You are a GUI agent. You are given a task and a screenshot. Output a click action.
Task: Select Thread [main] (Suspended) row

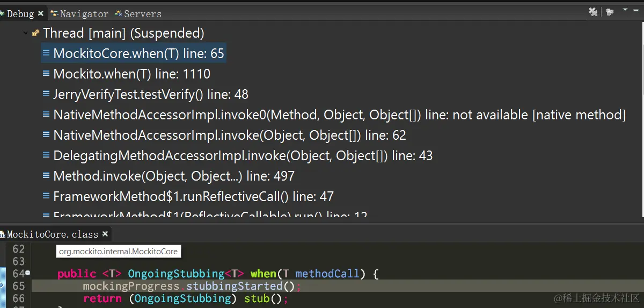pos(118,33)
